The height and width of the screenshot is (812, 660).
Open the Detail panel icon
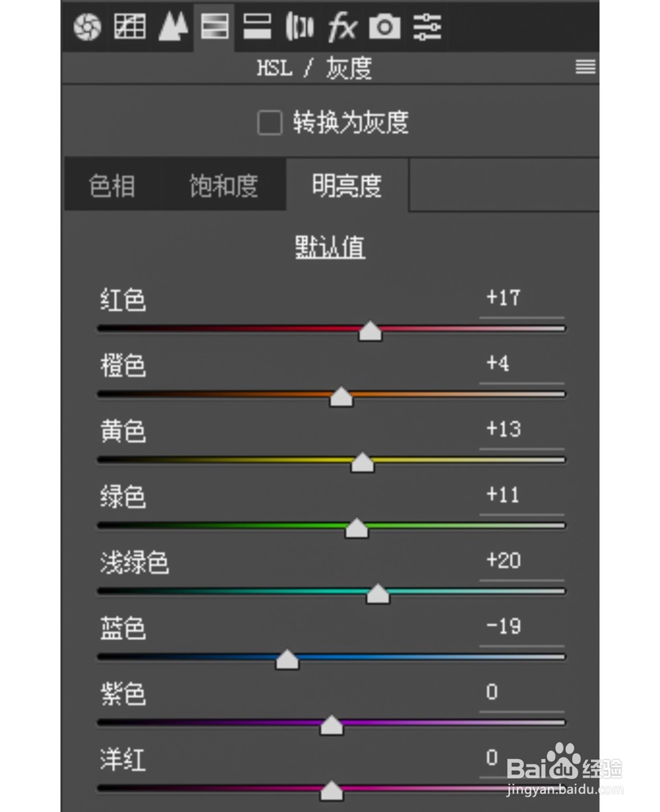[172, 27]
